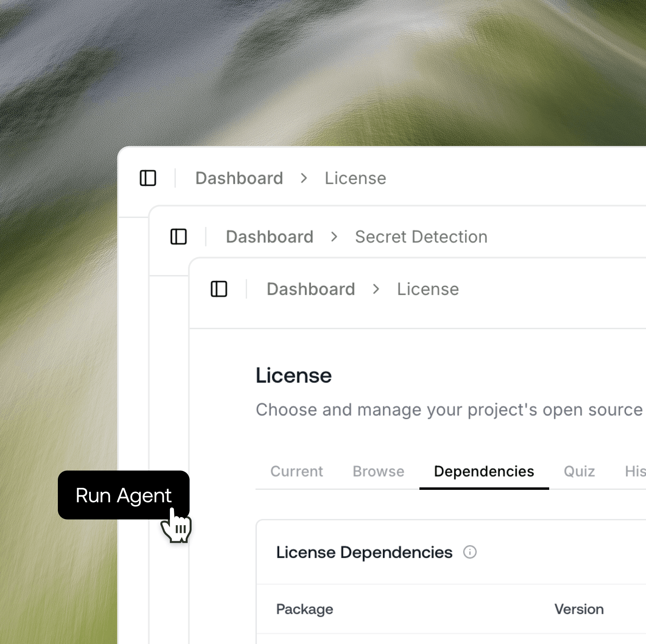Toggle sidebar icon in Secret Detection window
This screenshot has width=646, height=644.
[179, 236]
